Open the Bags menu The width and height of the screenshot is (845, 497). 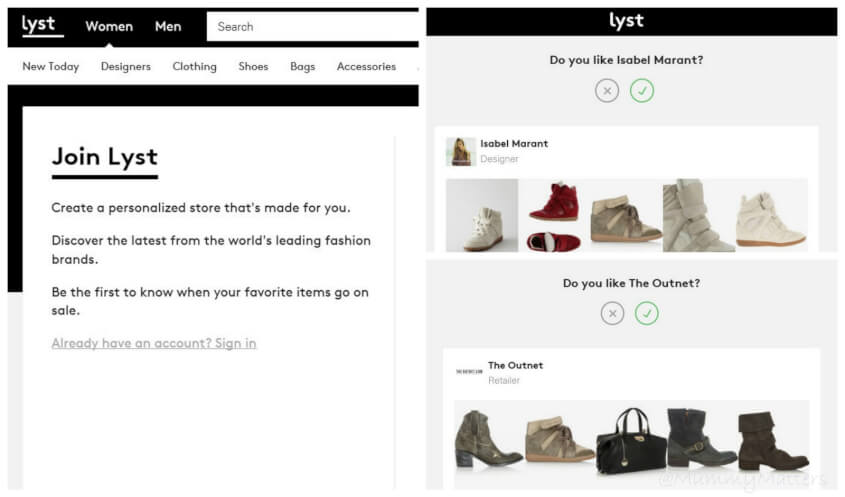tap(302, 66)
